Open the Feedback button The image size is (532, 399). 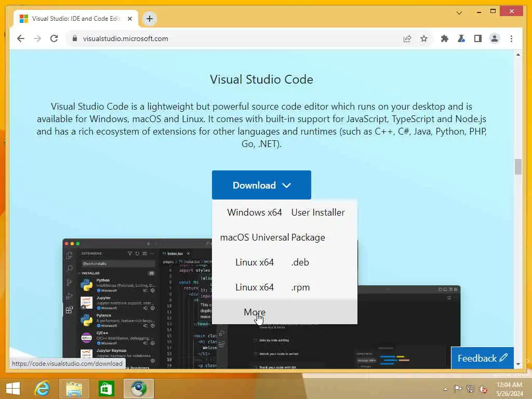pyautogui.click(x=482, y=358)
